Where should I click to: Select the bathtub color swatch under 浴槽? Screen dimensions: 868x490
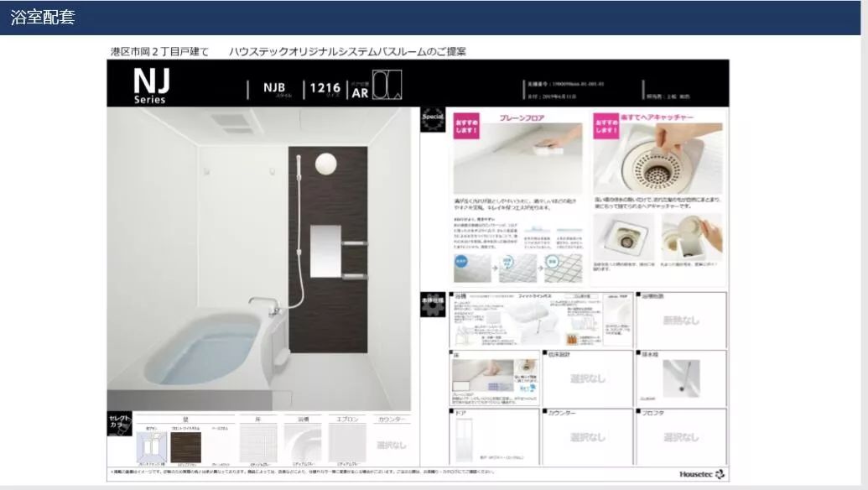pos(303,443)
